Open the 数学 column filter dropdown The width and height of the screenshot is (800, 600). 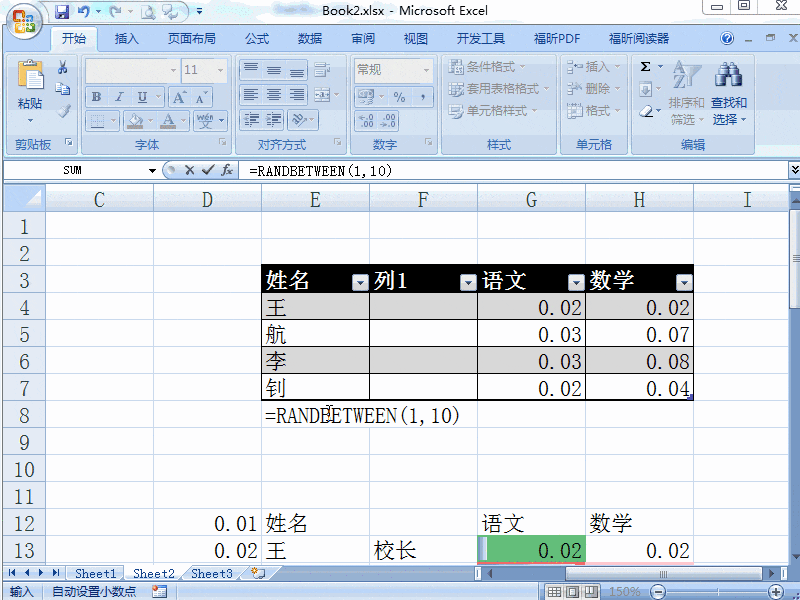[x=684, y=282]
